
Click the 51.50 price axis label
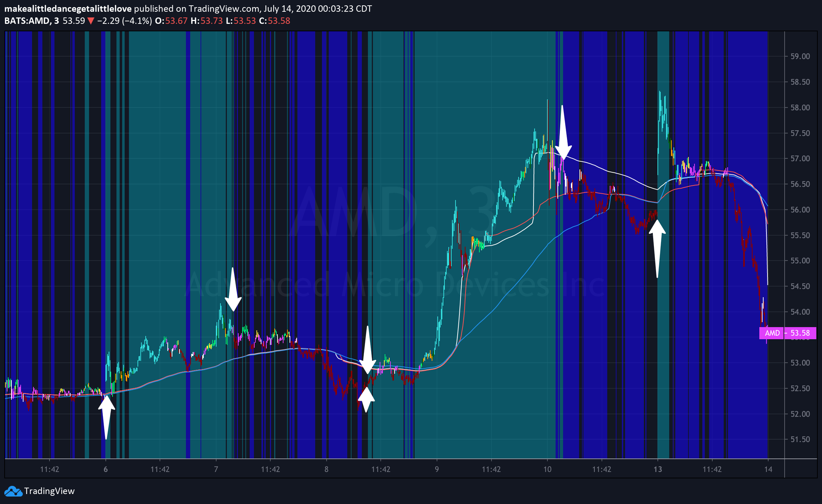coord(800,439)
